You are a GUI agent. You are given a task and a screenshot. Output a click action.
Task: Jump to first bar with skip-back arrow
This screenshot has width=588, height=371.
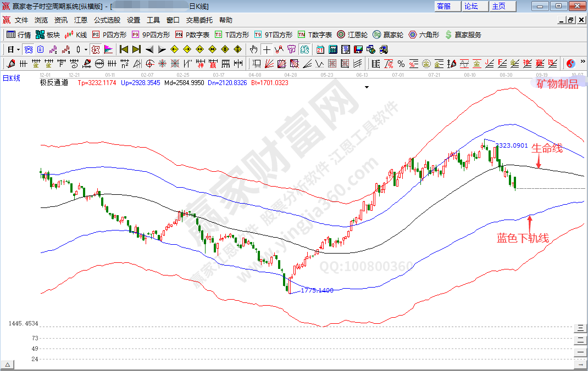[x=124, y=49]
